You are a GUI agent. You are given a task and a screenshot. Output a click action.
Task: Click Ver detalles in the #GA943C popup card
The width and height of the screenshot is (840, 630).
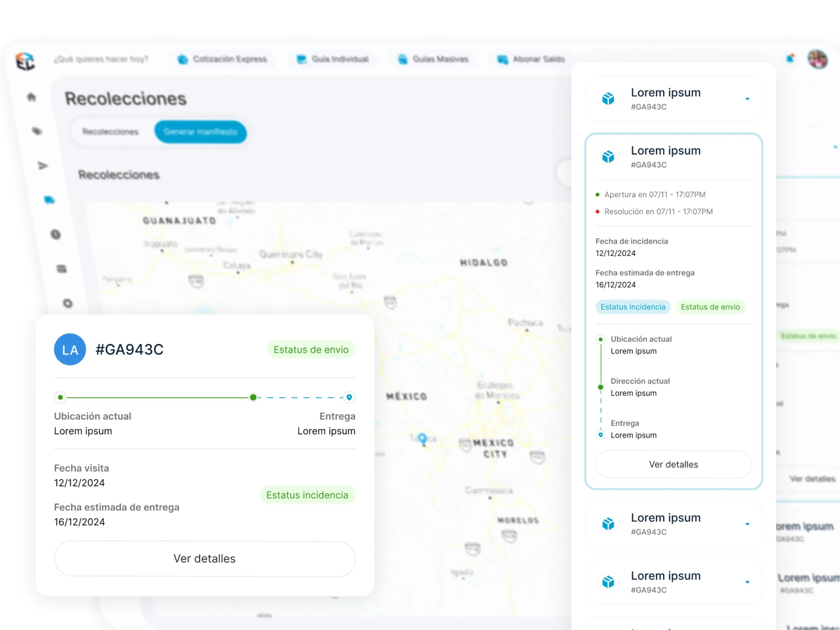[205, 559]
